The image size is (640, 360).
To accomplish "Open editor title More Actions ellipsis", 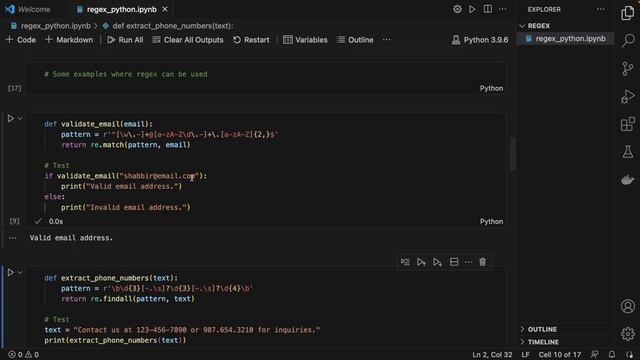I will coord(502,9).
